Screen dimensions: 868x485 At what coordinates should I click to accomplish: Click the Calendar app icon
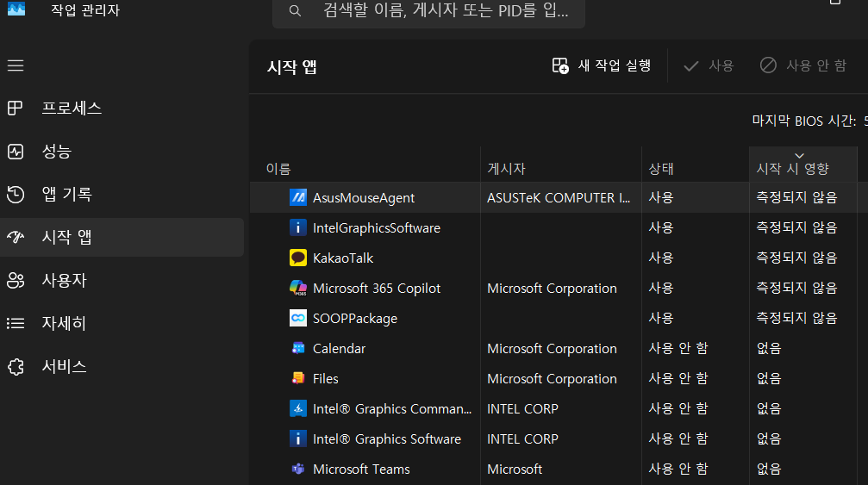point(298,348)
